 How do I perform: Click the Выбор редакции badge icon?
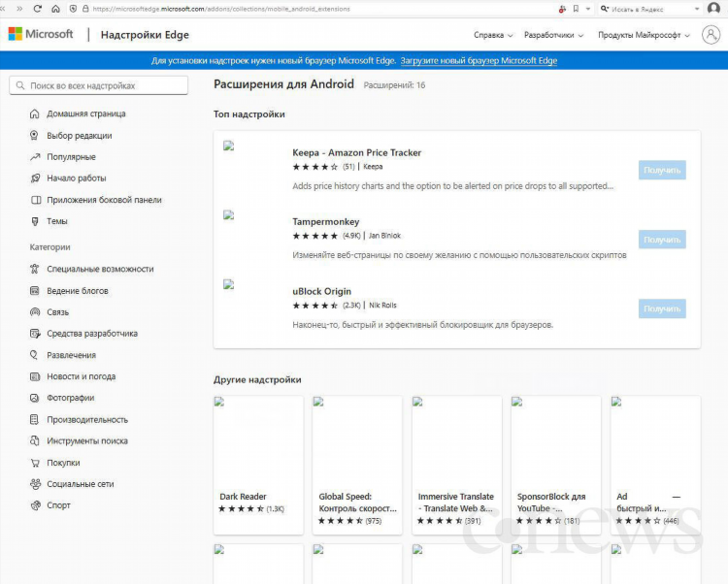tap(35, 136)
